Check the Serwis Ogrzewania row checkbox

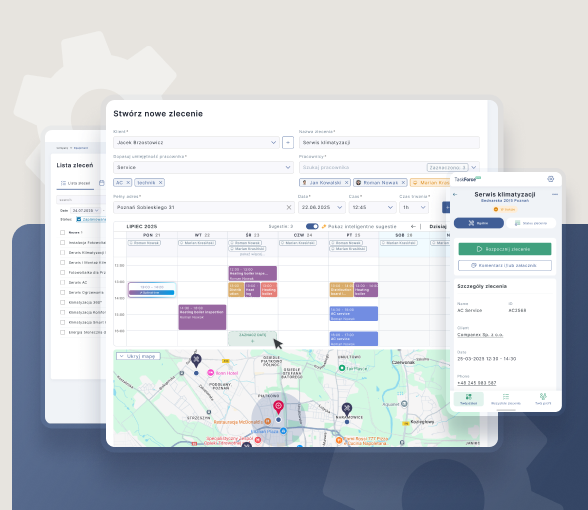(63, 292)
